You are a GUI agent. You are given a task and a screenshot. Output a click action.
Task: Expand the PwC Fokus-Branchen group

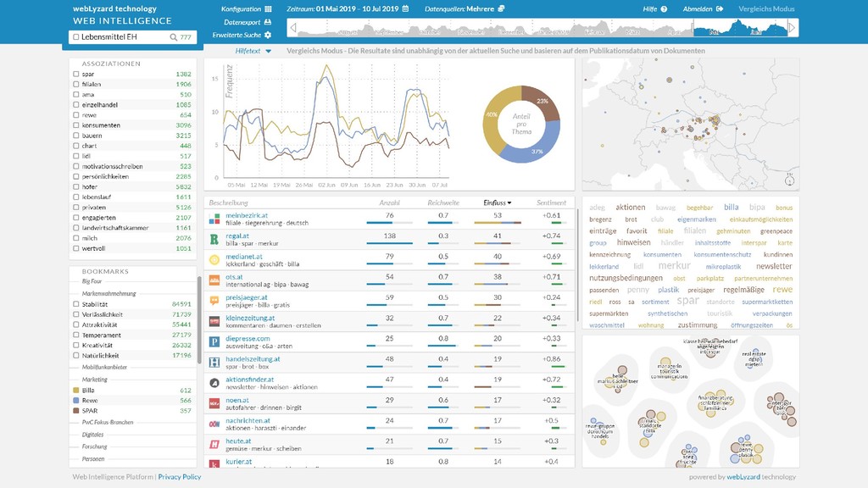(108, 422)
